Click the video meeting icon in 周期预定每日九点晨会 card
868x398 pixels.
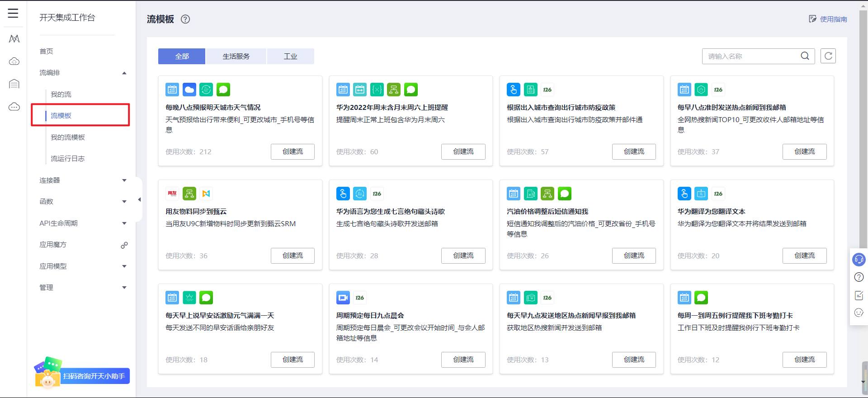click(343, 298)
